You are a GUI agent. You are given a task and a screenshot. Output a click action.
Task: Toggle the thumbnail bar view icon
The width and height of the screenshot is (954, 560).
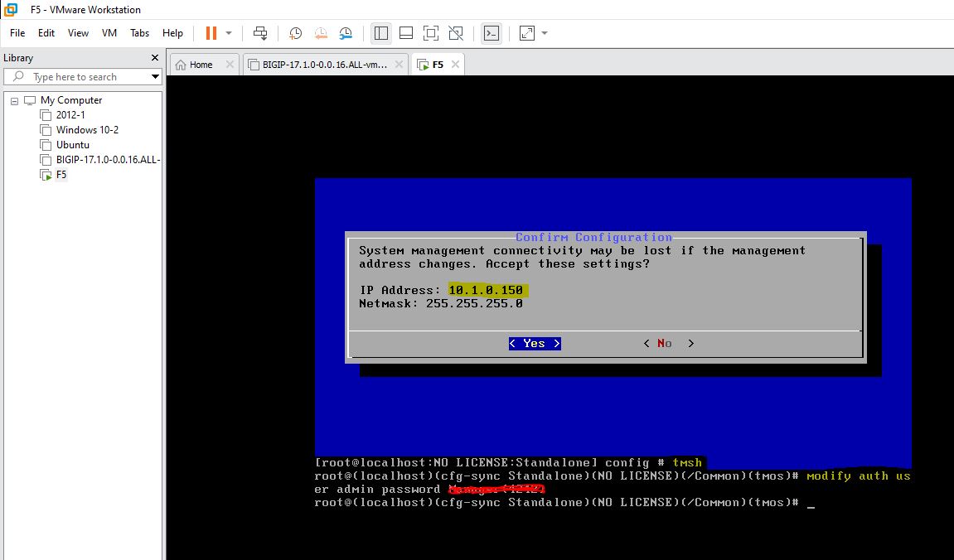(406, 33)
